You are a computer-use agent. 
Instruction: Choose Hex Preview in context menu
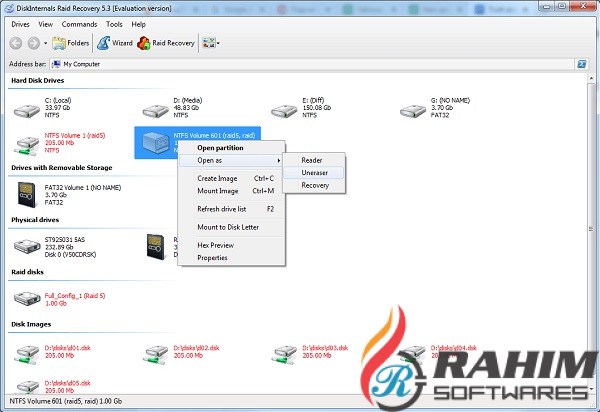pos(232,245)
